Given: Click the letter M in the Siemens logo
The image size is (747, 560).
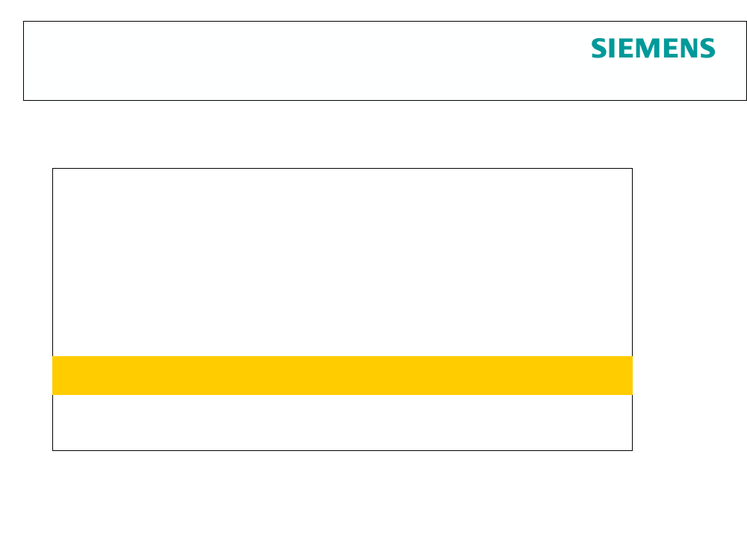Looking at the screenshot, I should click(648, 48).
